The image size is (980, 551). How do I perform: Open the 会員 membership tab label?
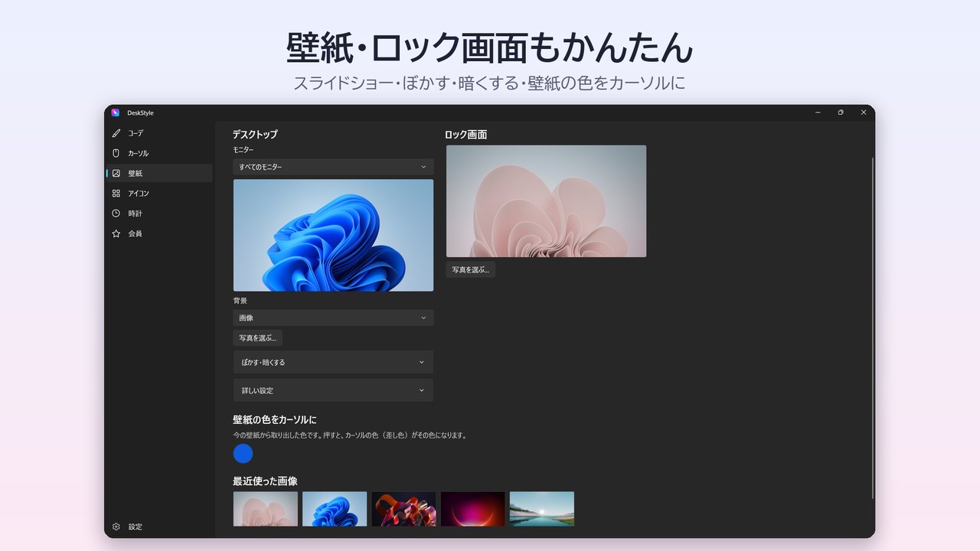(x=135, y=233)
